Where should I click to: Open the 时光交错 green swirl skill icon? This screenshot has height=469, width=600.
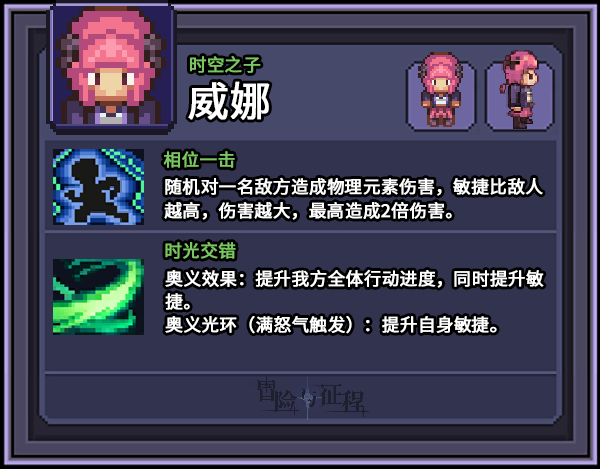coord(98,296)
